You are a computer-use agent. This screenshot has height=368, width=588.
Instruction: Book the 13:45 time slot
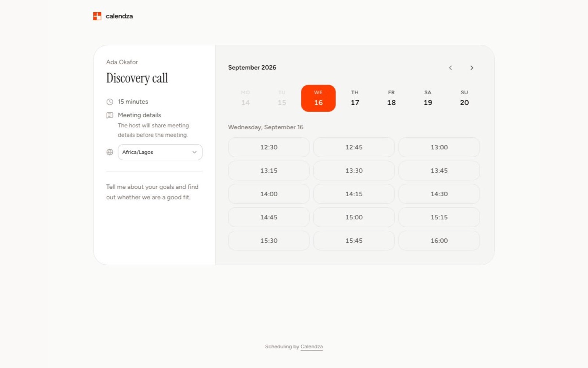point(439,170)
